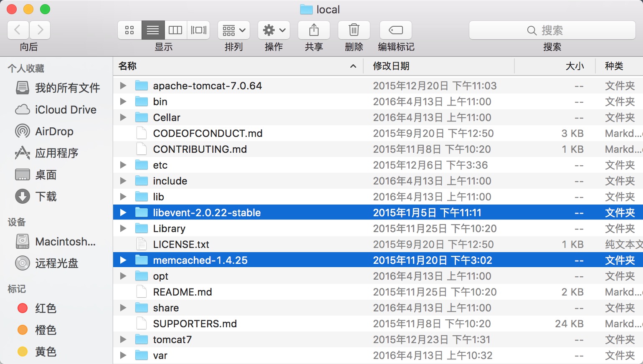The width and height of the screenshot is (643, 364).
Task: Sort by the 大小 column header
Action: coord(555,66)
